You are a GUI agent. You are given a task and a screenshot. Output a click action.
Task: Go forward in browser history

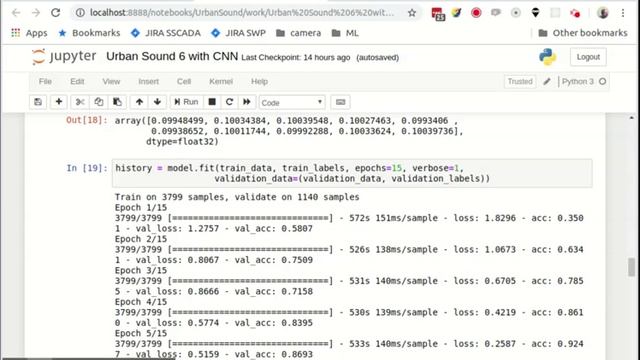pyautogui.click(x=36, y=13)
